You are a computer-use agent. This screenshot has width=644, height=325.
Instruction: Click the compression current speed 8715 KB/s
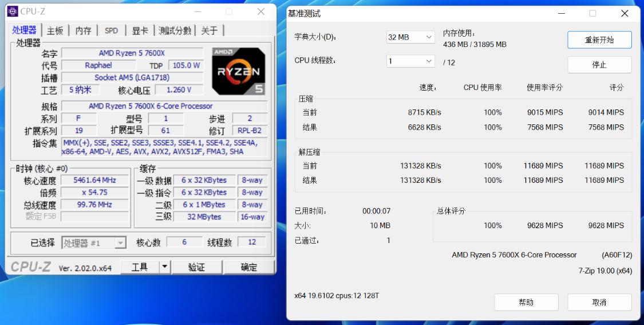(x=424, y=112)
